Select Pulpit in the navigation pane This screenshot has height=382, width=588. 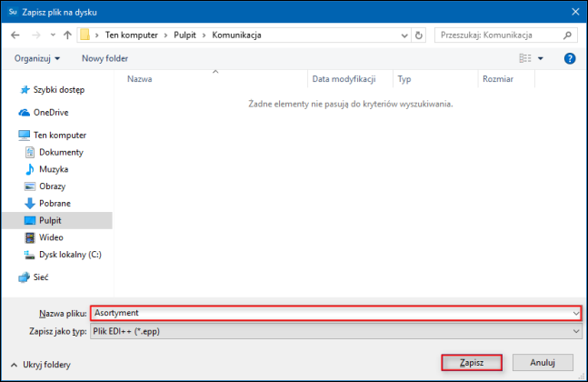coord(56,221)
